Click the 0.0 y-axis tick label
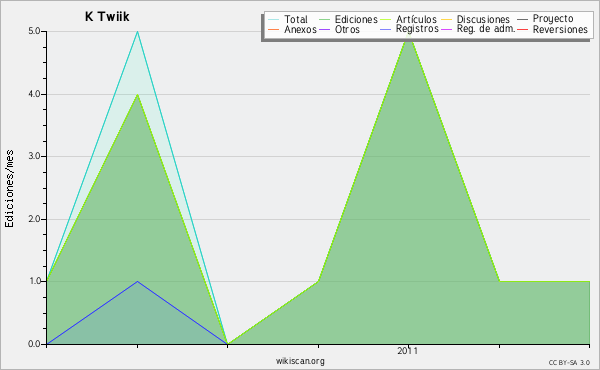Screen dimensions: 600x370 pyautogui.click(x=34, y=344)
